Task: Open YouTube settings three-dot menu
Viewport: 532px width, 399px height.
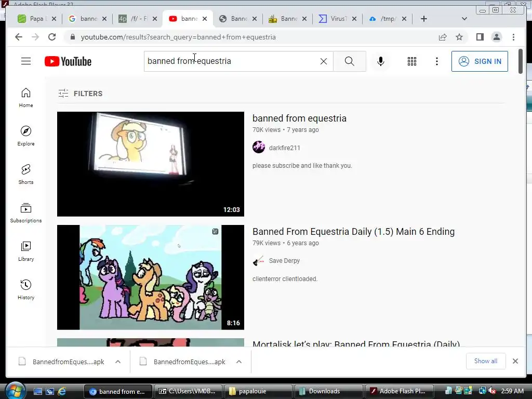Action: [436, 61]
